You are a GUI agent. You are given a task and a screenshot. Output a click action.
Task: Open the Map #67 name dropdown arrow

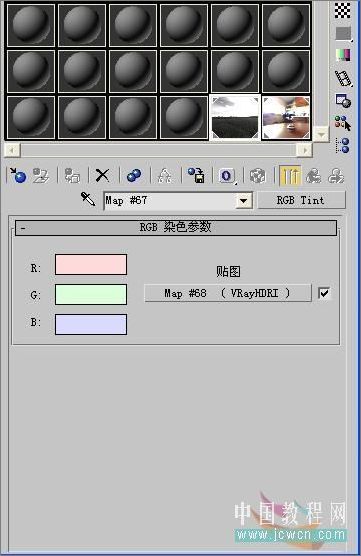(x=243, y=201)
